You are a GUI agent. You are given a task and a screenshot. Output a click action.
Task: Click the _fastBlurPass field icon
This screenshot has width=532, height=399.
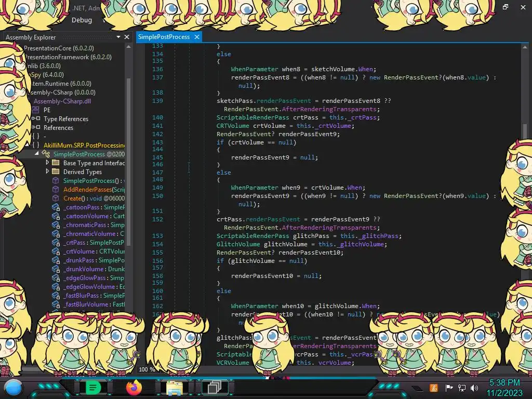click(x=56, y=295)
